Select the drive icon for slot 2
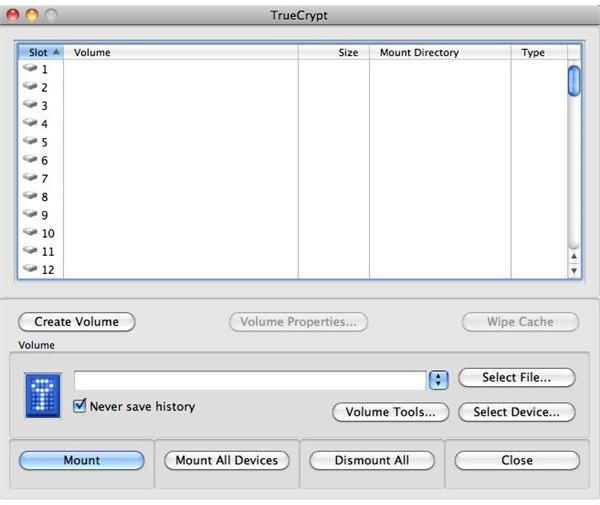Viewport: 600px width, 505px height. pos(30,86)
